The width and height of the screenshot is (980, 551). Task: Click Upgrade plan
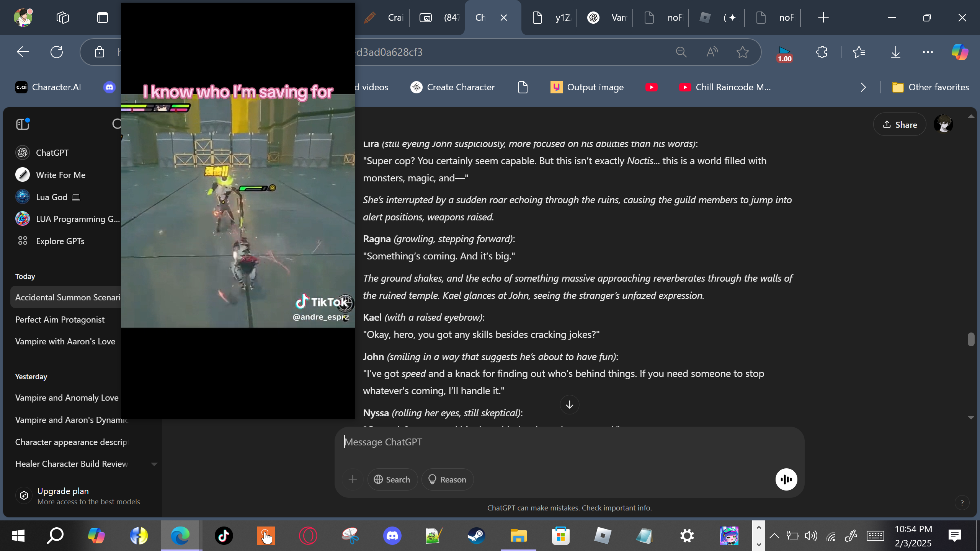[78, 496]
